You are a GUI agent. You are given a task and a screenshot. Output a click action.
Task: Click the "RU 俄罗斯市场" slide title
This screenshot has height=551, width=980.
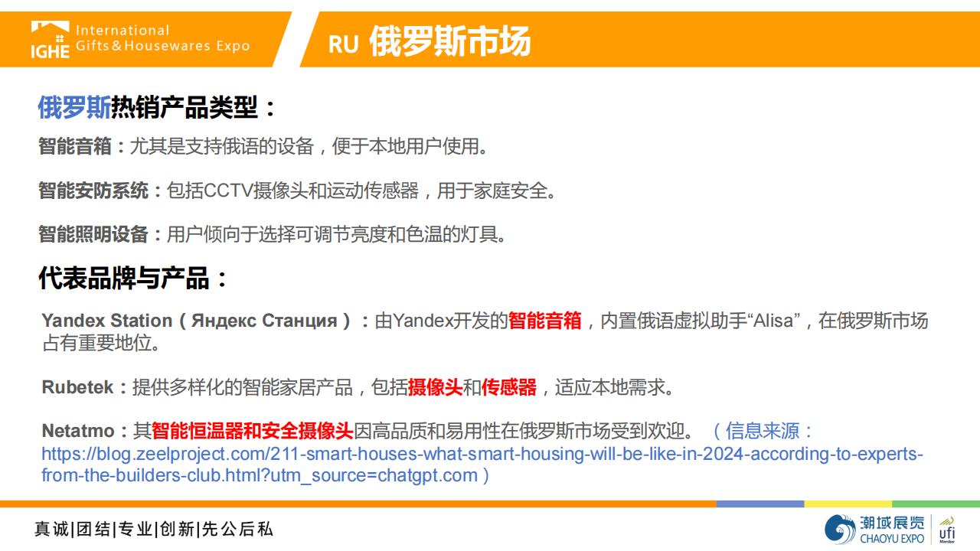point(429,42)
